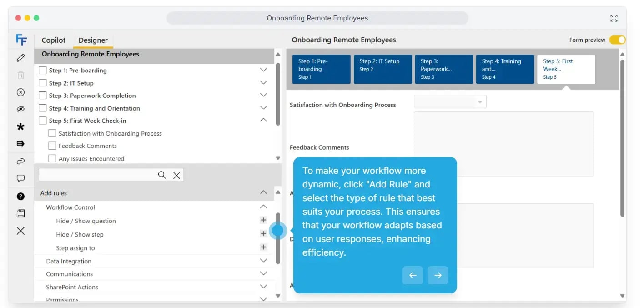The image size is (644, 308).
Task: Open Satisfaction with Onboarding Process dropdown
Action: [450, 102]
